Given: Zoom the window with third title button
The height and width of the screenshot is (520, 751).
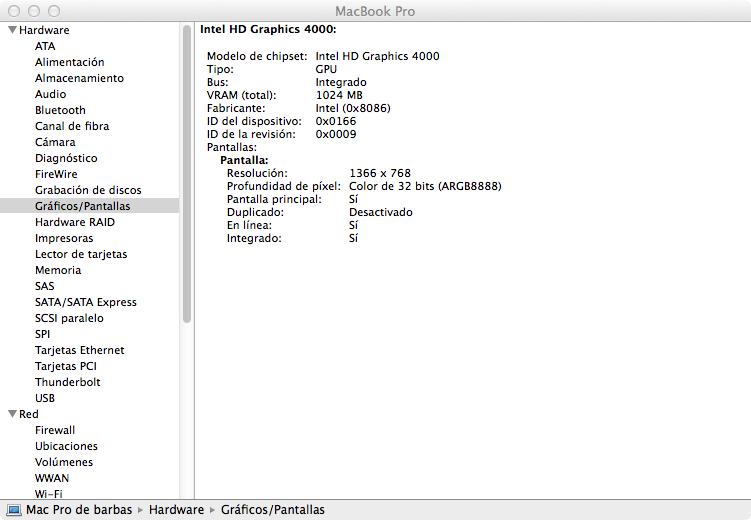Looking at the screenshot, I should (54, 11).
